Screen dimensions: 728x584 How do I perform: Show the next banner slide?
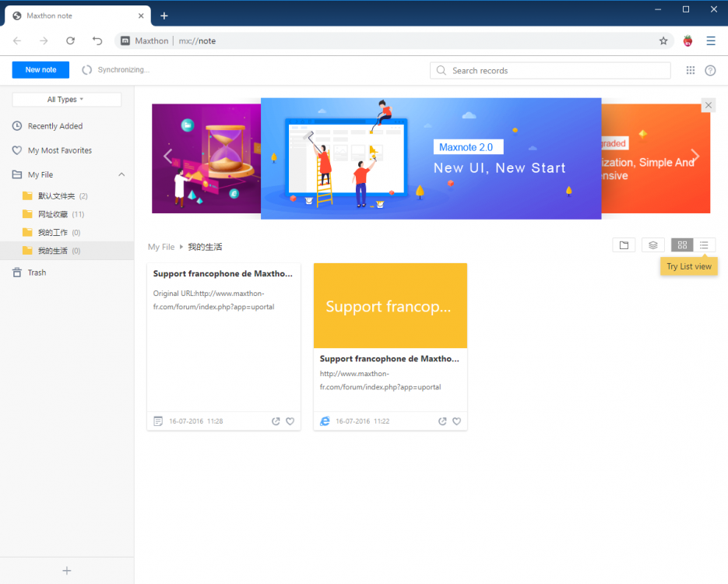695,155
